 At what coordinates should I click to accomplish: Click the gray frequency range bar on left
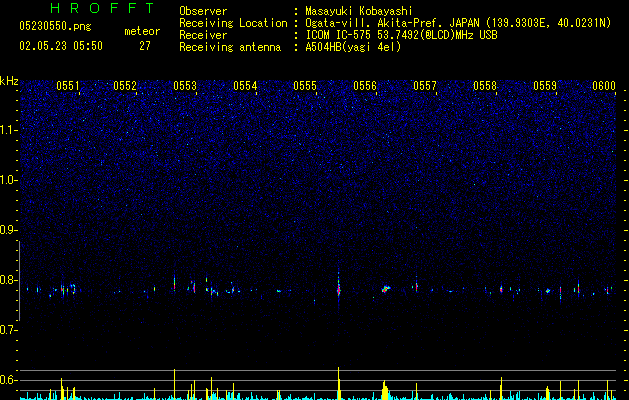tap(20, 281)
